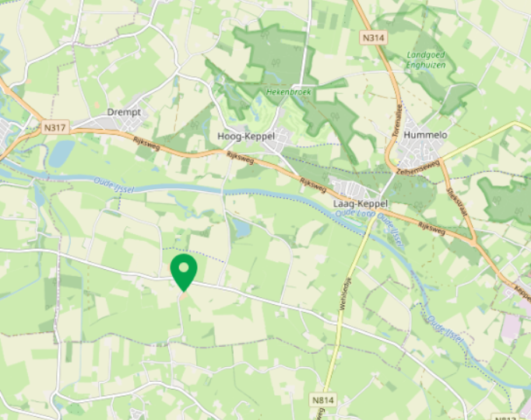531x420 pixels.
Task: Click the Torenallee road label
Action: coord(397,121)
